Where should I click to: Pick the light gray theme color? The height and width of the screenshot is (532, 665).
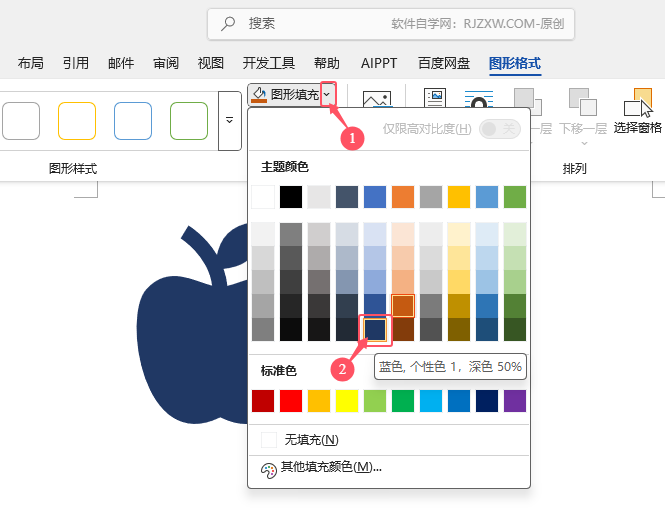(x=319, y=197)
